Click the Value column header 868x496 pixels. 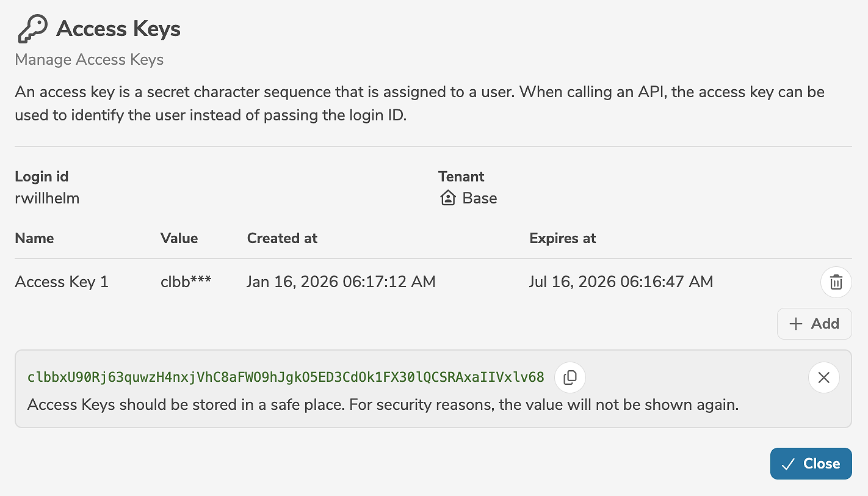[x=179, y=238]
